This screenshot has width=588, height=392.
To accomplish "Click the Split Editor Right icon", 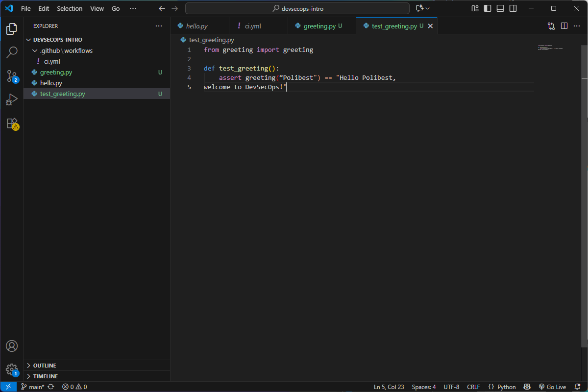I will [x=564, y=26].
